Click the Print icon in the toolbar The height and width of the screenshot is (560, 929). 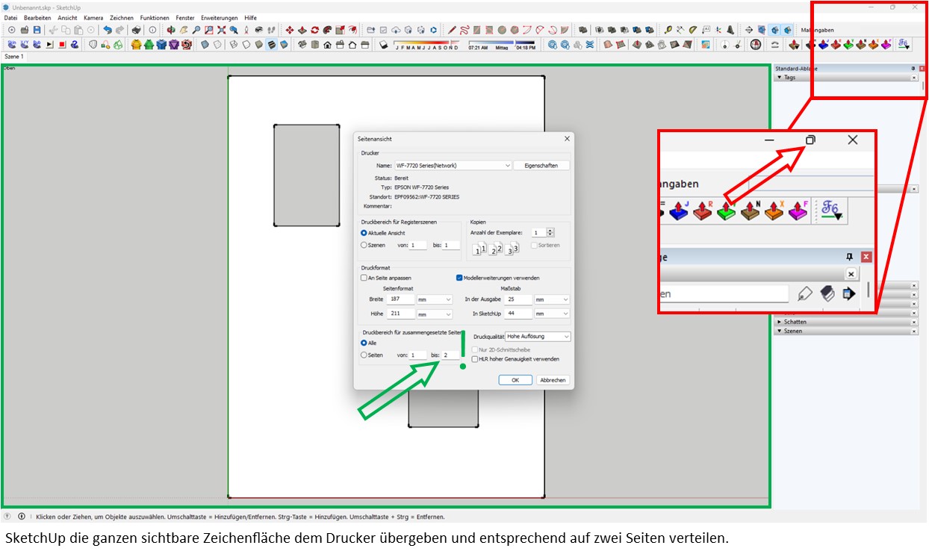[x=136, y=30]
